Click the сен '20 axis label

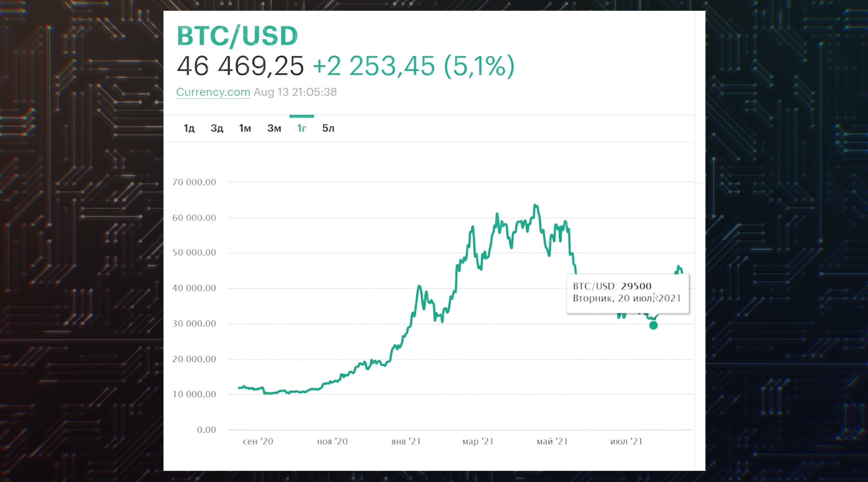258,442
